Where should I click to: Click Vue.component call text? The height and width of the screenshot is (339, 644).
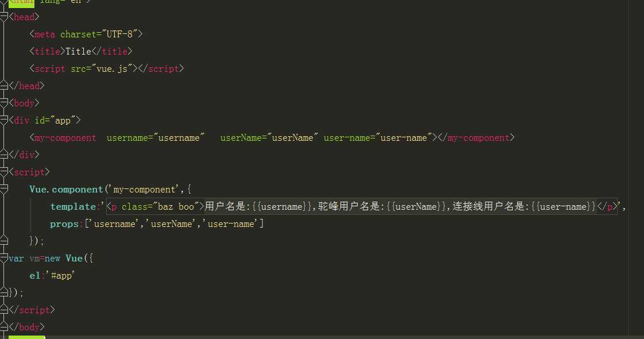point(66,190)
